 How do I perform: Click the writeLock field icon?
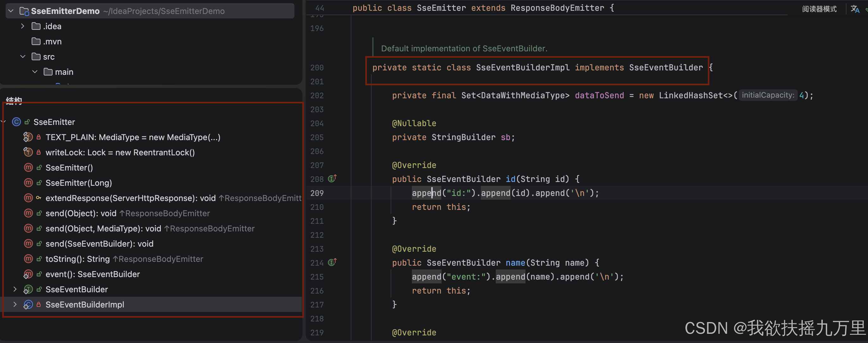pyautogui.click(x=28, y=152)
